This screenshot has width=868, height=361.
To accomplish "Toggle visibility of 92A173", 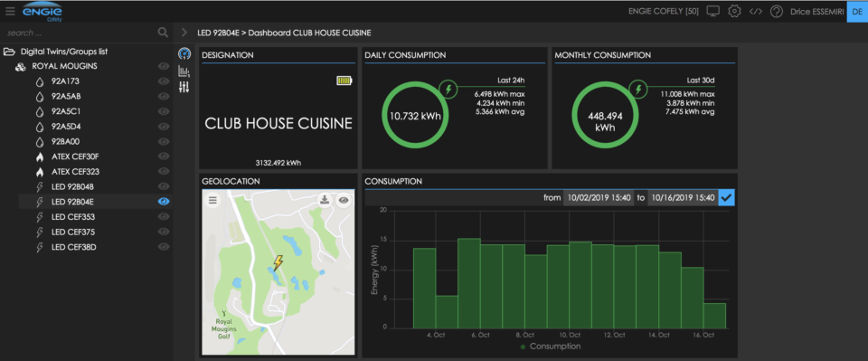I will click(x=164, y=81).
